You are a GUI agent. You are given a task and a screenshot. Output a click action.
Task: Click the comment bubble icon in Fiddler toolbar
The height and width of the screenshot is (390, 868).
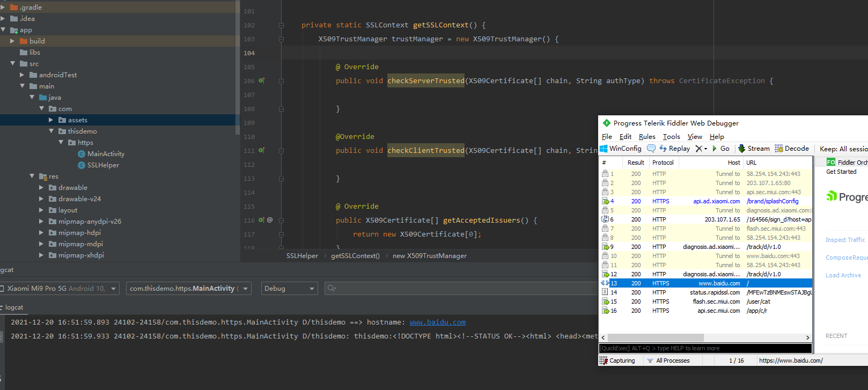click(651, 149)
